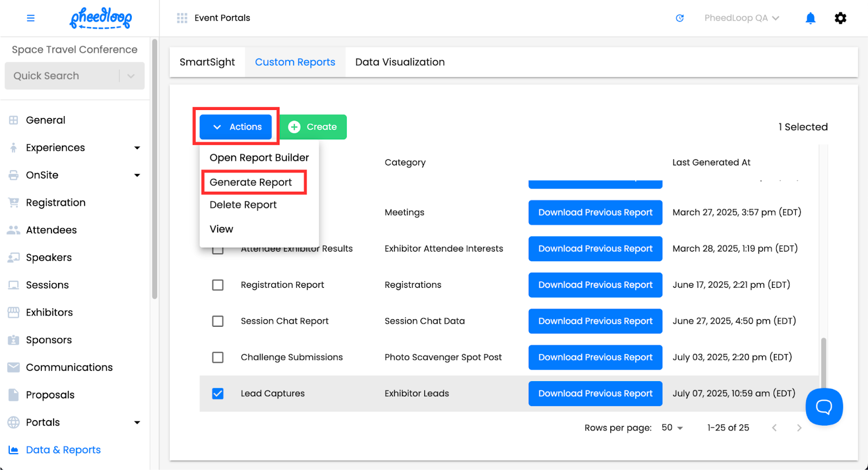Click Exhibitor Leads category cell
This screenshot has width=868, height=470.
click(x=417, y=394)
